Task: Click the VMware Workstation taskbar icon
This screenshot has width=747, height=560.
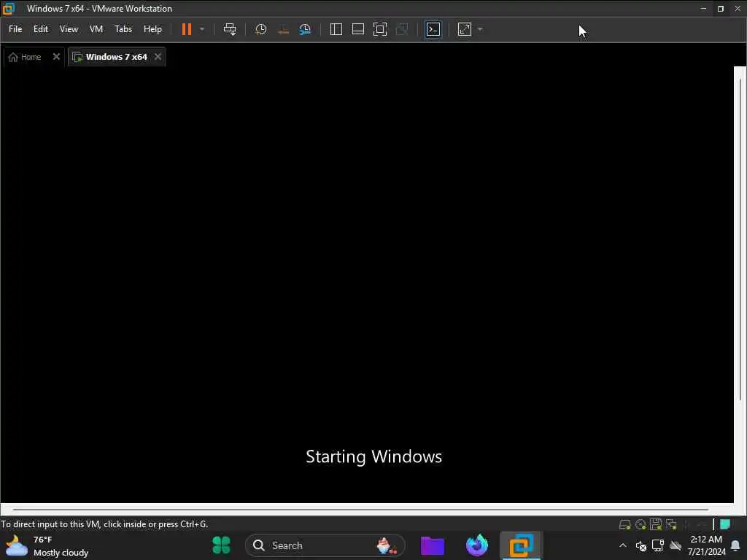Action: [521, 545]
